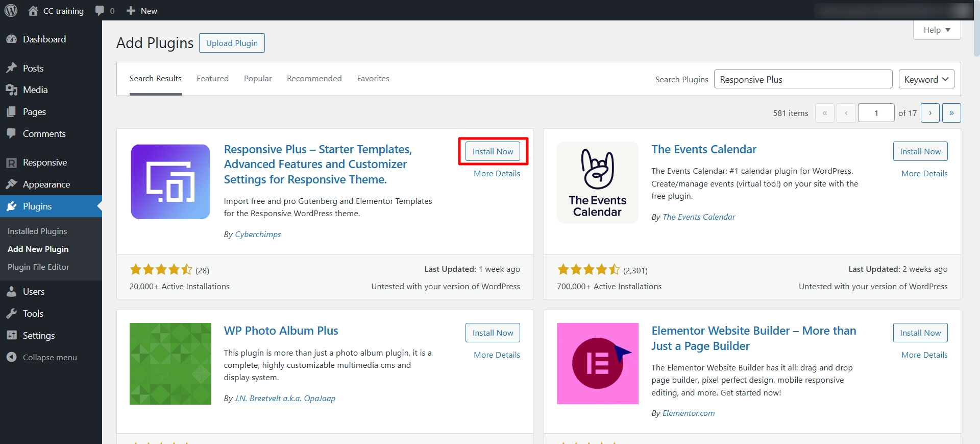Screen dimensions: 980x444
Task: View More Details for Elementor
Action: click(x=924, y=355)
